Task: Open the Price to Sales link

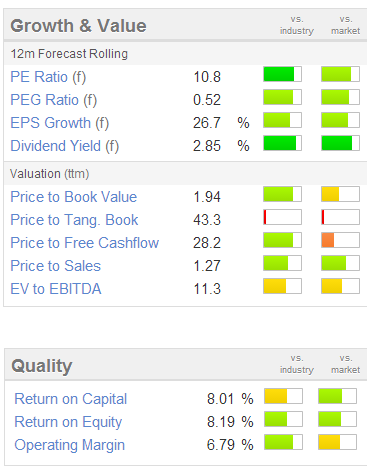Action: pyautogui.click(x=56, y=266)
